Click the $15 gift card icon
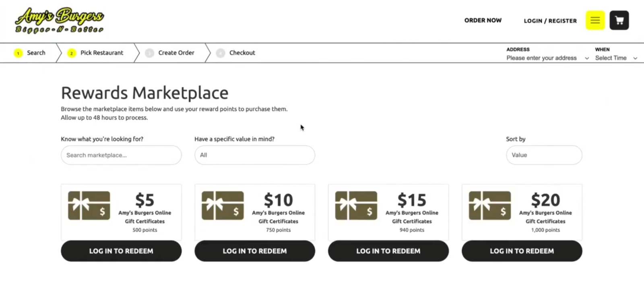The image size is (644, 291). coord(356,206)
